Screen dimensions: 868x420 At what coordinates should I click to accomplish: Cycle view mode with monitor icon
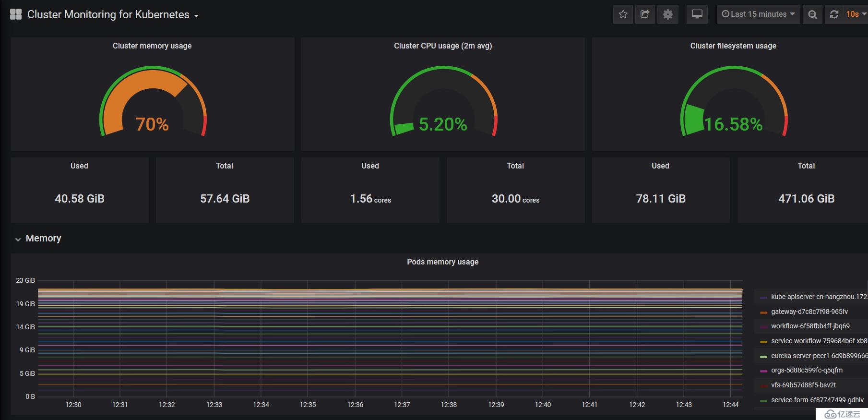click(697, 14)
